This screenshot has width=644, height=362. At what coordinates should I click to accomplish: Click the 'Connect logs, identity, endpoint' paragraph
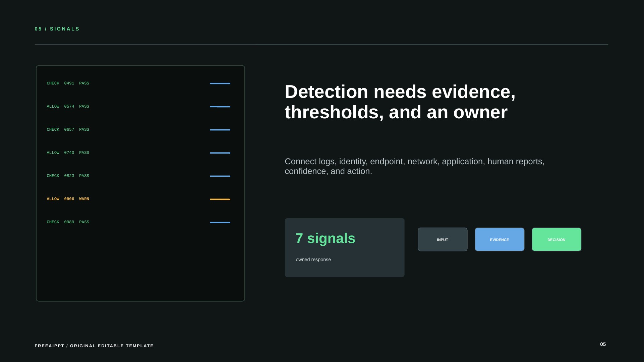(x=415, y=166)
